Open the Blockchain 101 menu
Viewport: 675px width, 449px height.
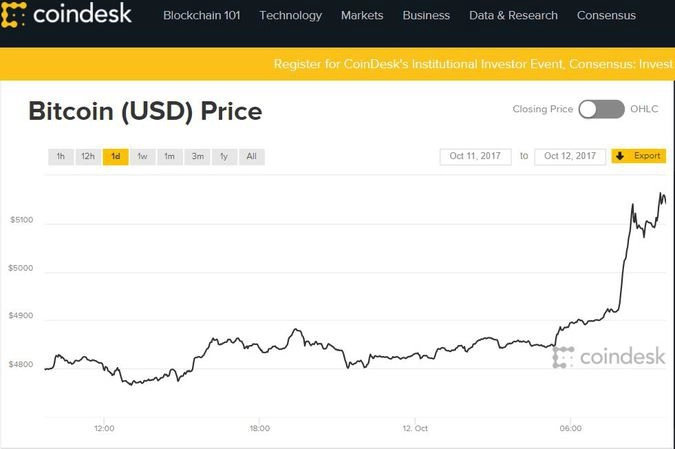click(x=202, y=16)
